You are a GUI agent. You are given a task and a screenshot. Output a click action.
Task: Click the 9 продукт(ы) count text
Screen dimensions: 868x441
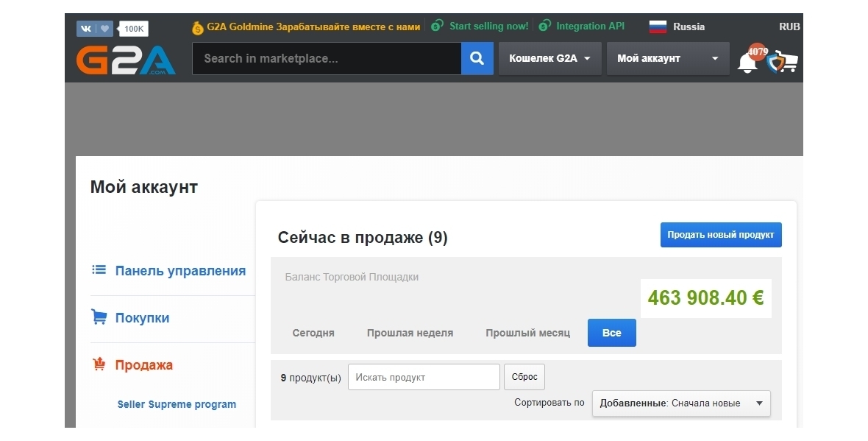[310, 378]
